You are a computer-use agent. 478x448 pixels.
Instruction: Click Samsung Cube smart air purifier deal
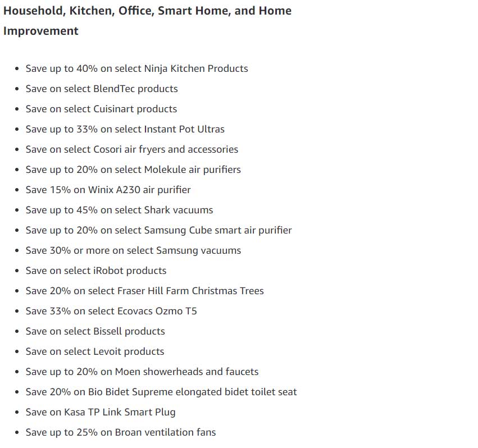(x=158, y=230)
